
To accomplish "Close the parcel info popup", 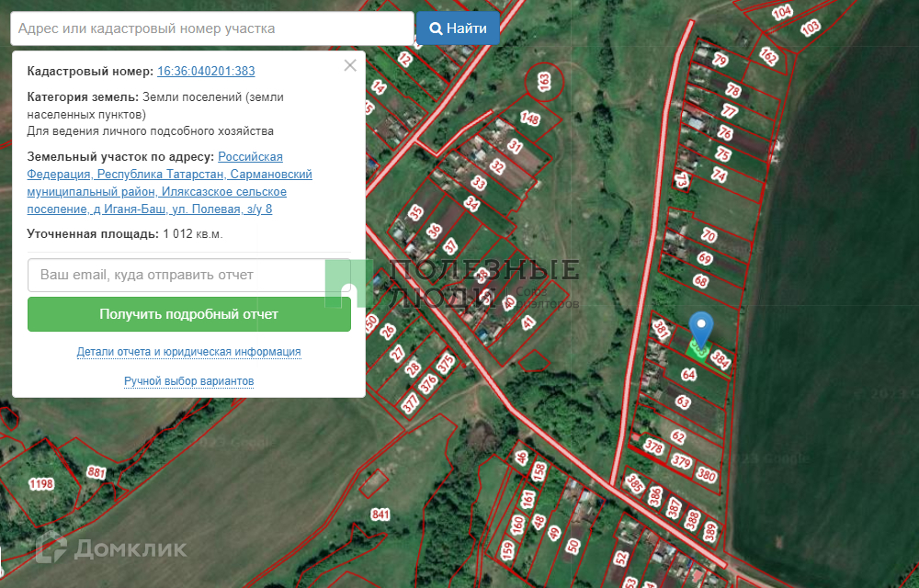I will 350,65.
